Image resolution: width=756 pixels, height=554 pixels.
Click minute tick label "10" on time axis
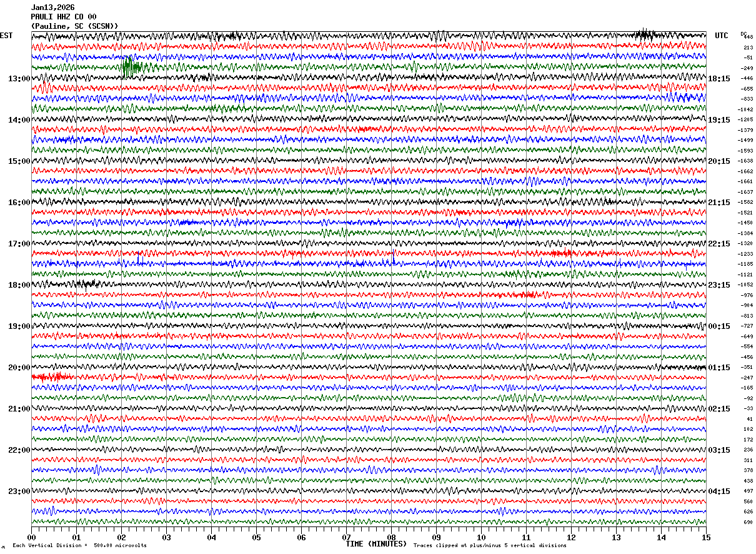(481, 537)
